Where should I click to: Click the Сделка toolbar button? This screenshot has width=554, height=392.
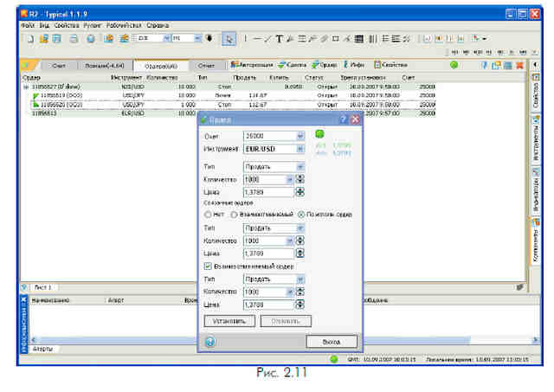coord(293,65)
